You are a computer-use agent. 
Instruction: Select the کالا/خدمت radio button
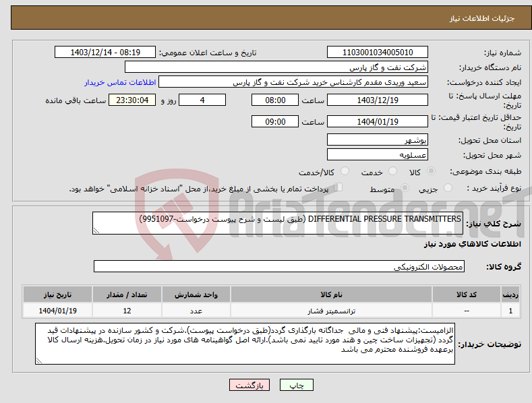pyautogui.click(x=345, y=171)
